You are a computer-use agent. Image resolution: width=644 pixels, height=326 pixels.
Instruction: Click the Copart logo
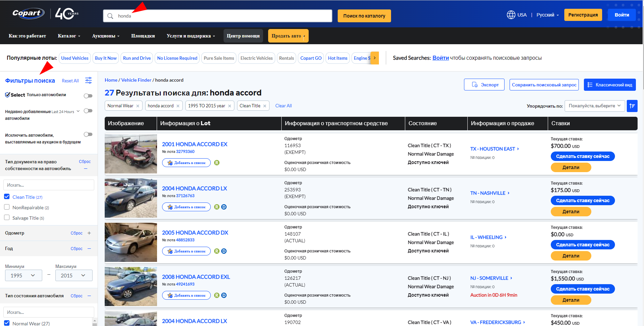pos(28,13)
